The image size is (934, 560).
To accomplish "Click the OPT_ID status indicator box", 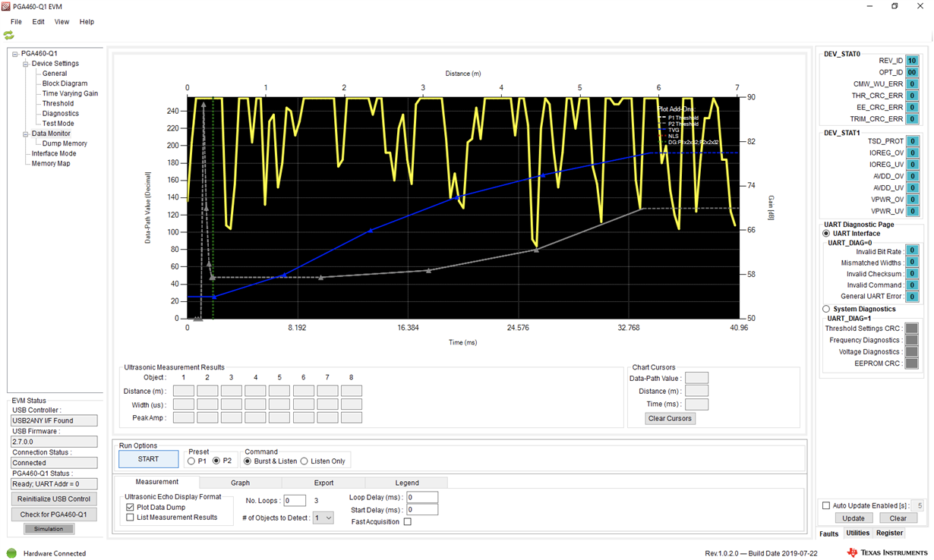I will (912, 72).
